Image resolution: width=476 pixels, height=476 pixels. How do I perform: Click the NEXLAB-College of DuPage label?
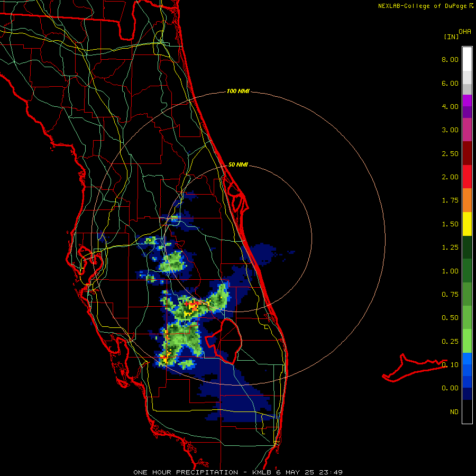click(423, 6)
